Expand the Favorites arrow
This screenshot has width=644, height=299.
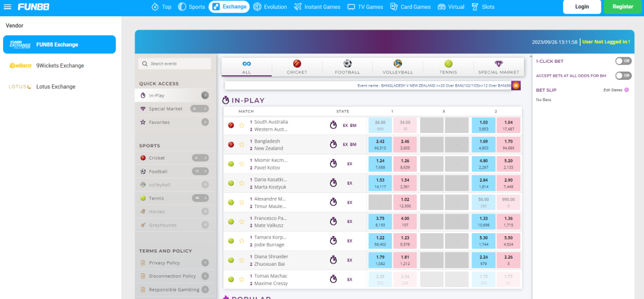205,122
